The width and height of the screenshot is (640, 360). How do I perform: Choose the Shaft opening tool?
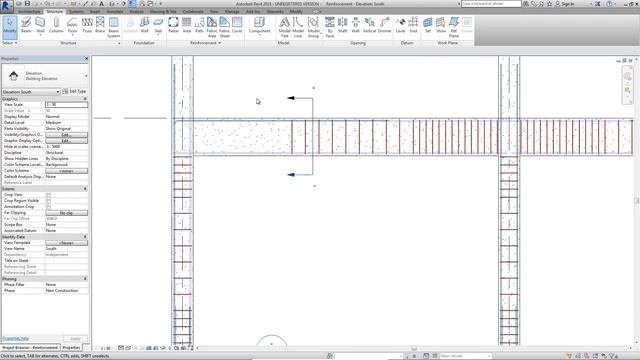342,25
